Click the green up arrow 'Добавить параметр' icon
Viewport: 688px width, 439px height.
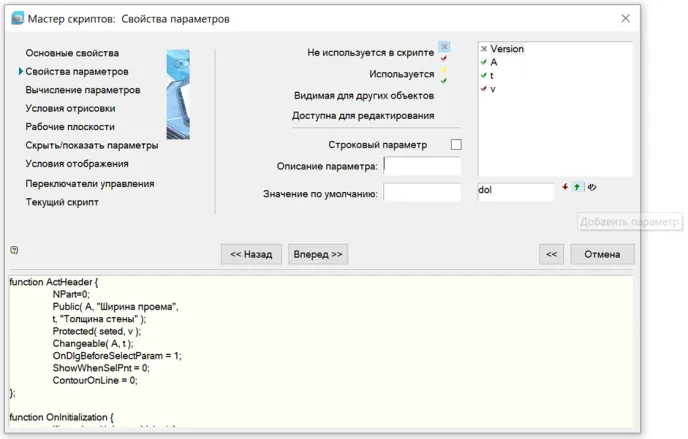tap(577, 187)
